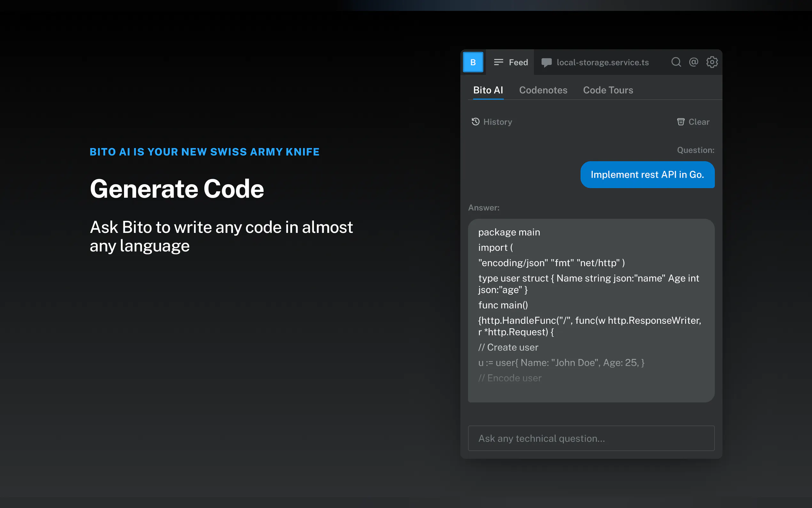
Task: Click the 'Implement rest API in Go' bubble
Action: coord(647,175)
